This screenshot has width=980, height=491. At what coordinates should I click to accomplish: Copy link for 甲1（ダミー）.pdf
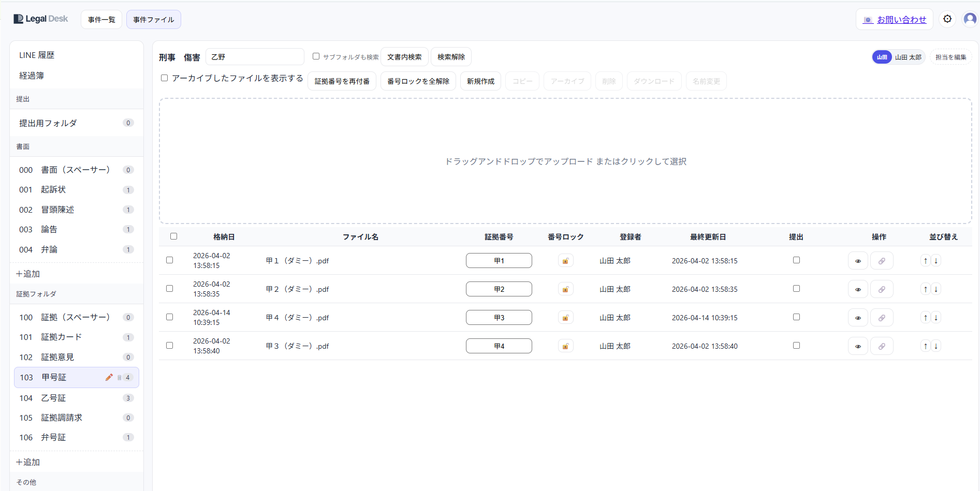click(882, 261)
